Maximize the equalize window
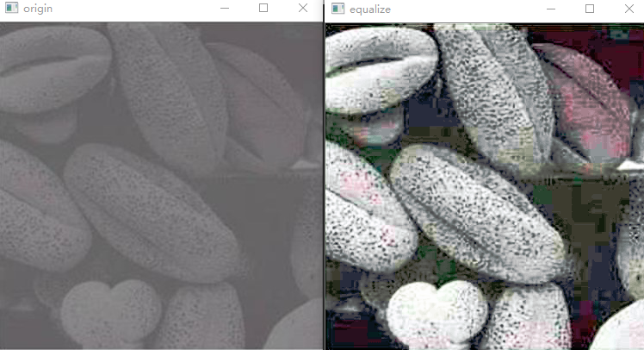The width and height of the screenshot is (644, 350). pos(590,9)
